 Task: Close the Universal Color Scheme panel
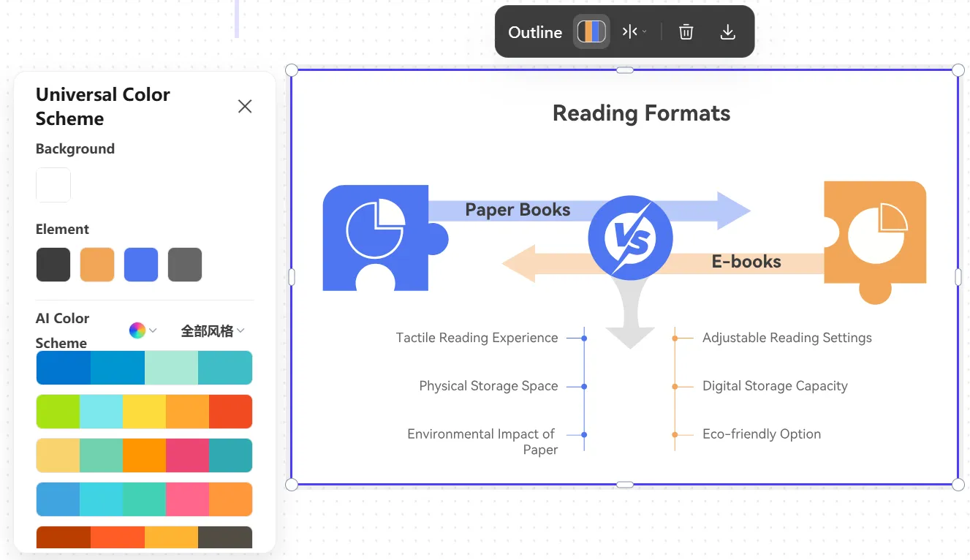tap(245, 107)
